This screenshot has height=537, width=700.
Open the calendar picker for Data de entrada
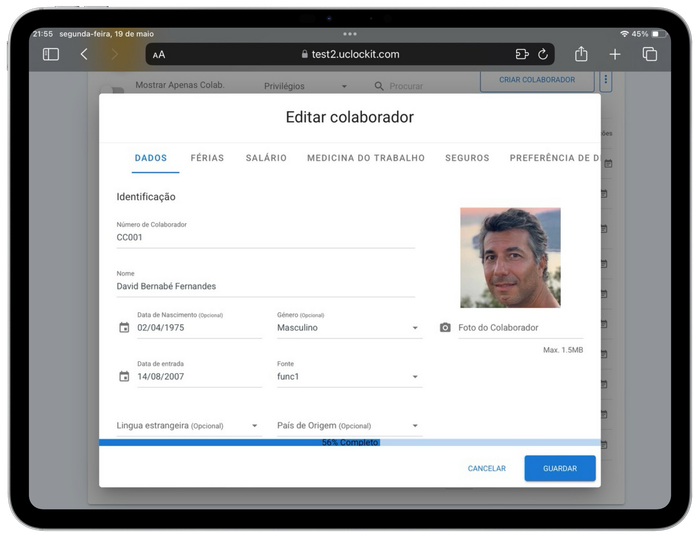124,377
